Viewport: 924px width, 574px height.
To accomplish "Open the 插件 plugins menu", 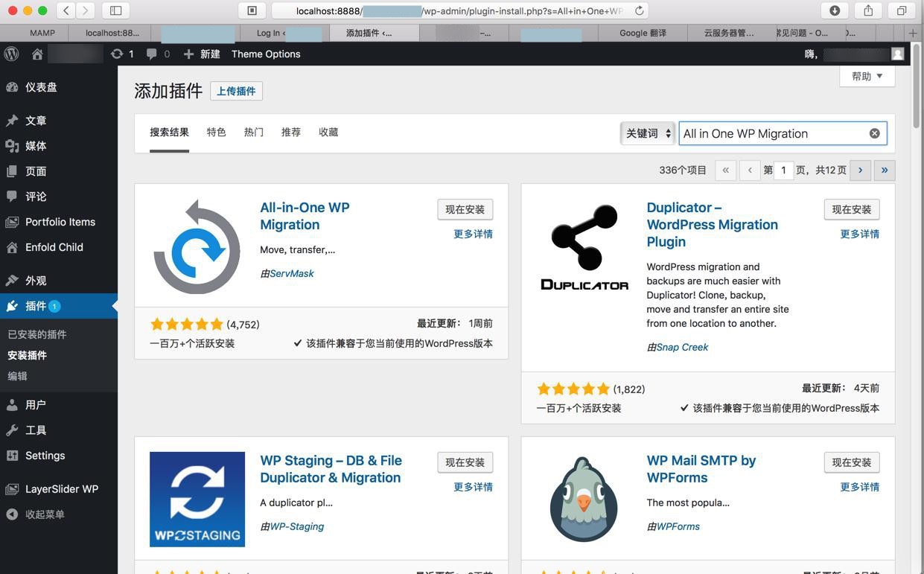I will 59,306.
